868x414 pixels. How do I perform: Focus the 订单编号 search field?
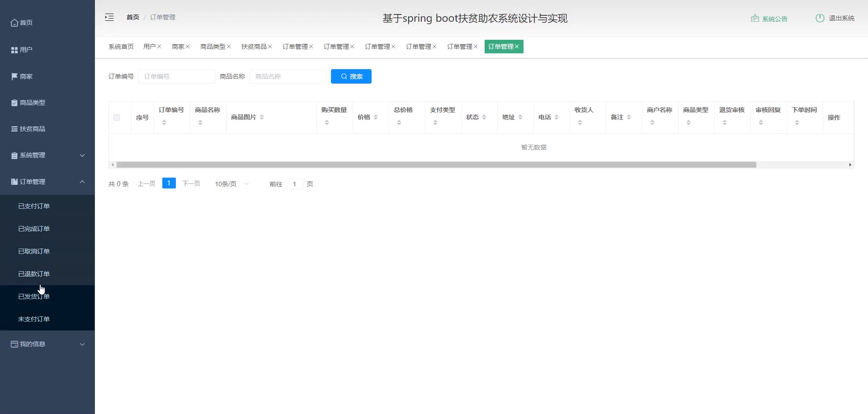(177, 76)
